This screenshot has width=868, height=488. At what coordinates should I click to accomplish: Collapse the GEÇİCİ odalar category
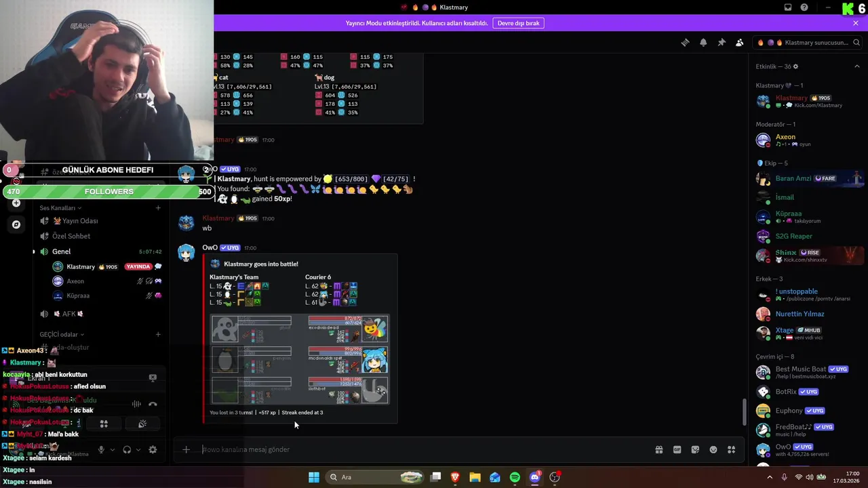[x=62, y=334]
